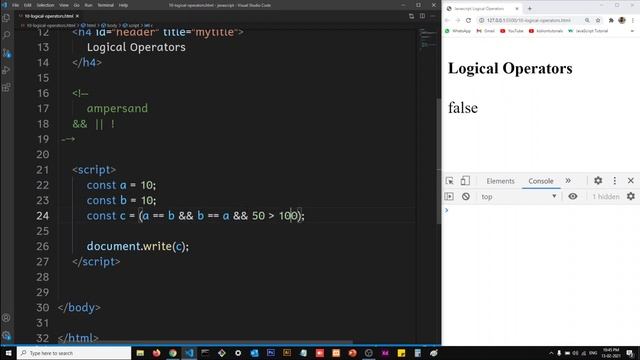
Task: Open the View menu in VS Code
Action: 64,5
